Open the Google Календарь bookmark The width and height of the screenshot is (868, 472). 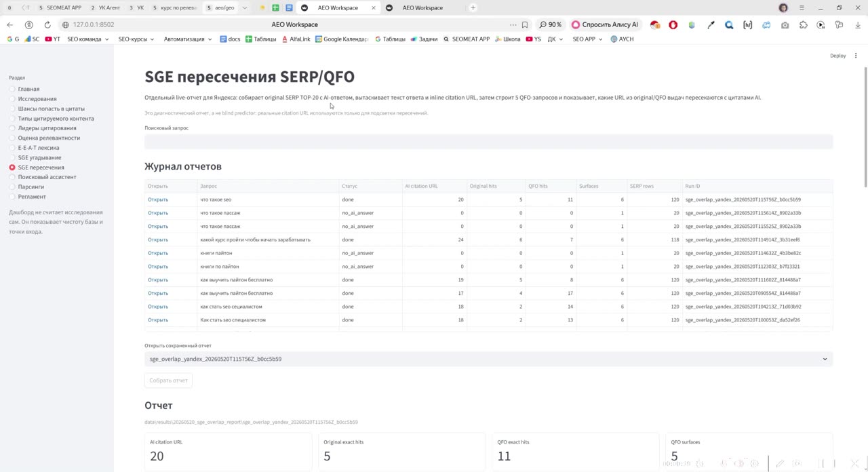tap(341, 39)
